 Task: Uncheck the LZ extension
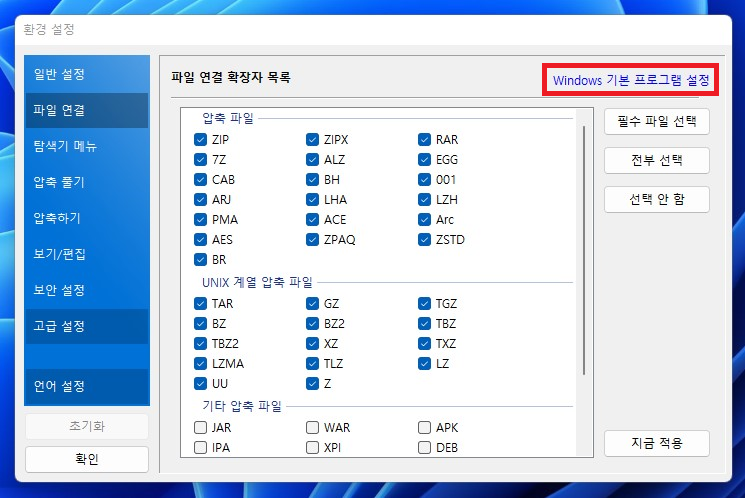tap(424, 364)
